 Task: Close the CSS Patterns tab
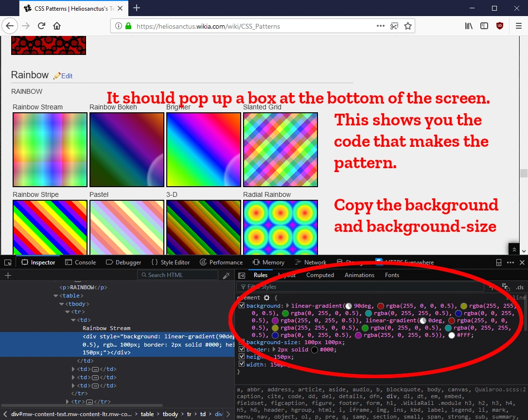tap(120, 8)
